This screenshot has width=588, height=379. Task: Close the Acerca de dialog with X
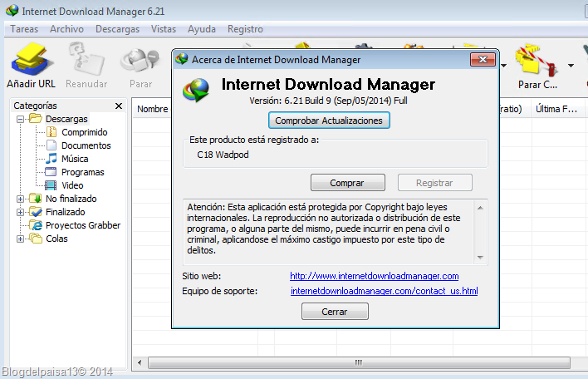coord(483,59)
